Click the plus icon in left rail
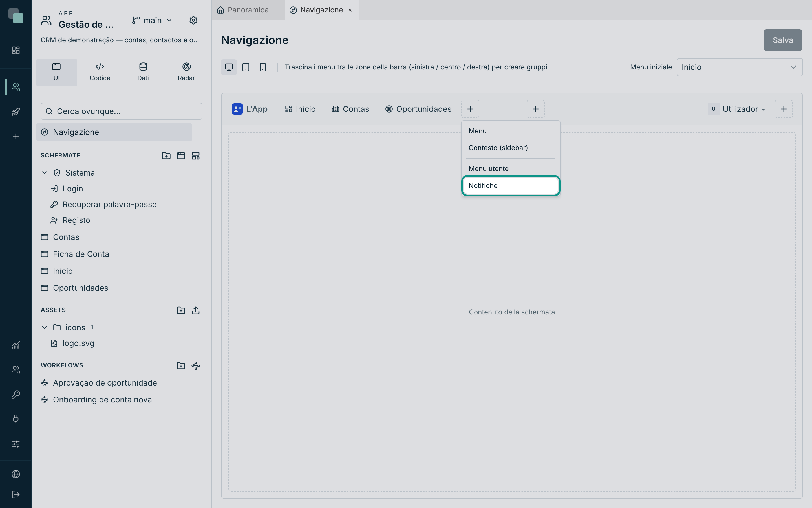The height and width of the screenshot is (508, 812). (x=16, y=136)
